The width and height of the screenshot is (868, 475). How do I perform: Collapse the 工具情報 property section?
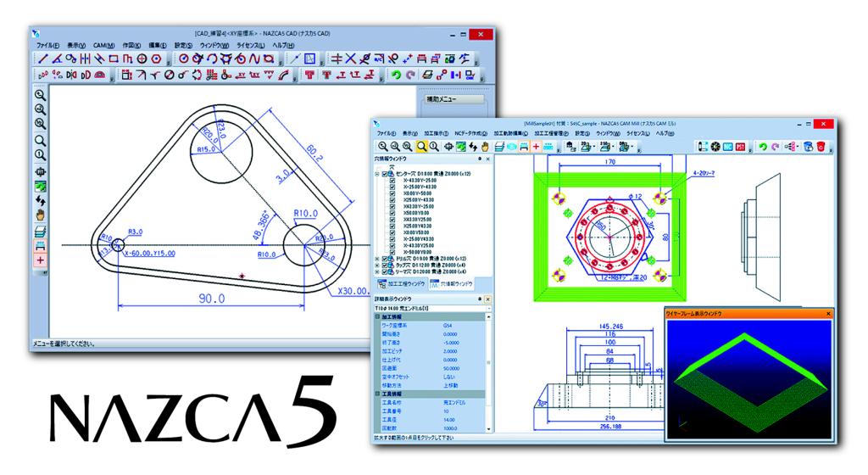click(x=377, y=394)
